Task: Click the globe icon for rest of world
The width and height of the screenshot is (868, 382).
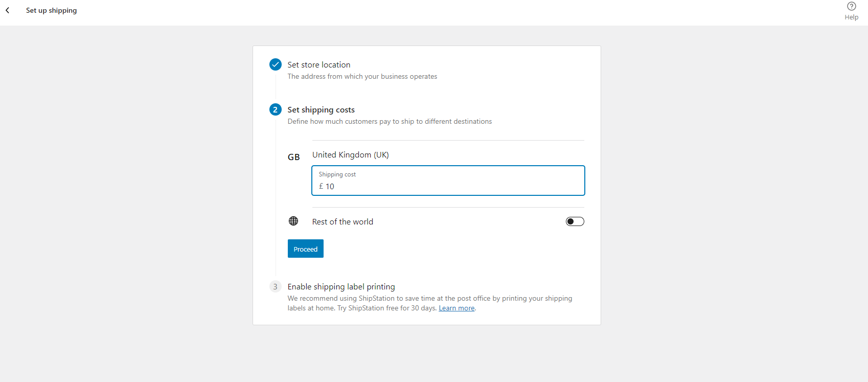Action: (293, 221)
